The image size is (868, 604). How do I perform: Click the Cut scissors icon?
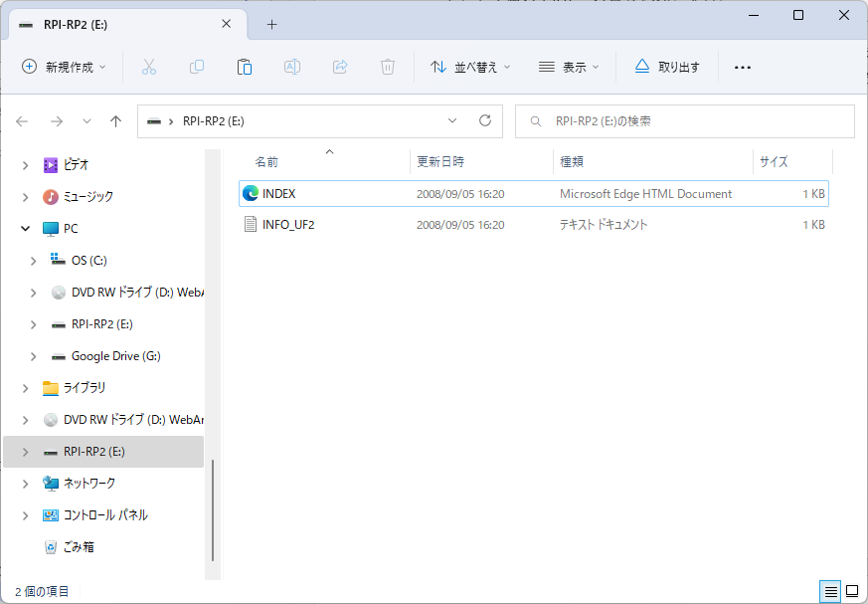[149, 67]
